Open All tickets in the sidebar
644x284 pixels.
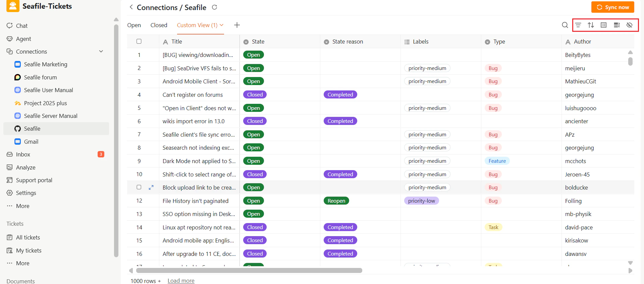click(28, 237)
